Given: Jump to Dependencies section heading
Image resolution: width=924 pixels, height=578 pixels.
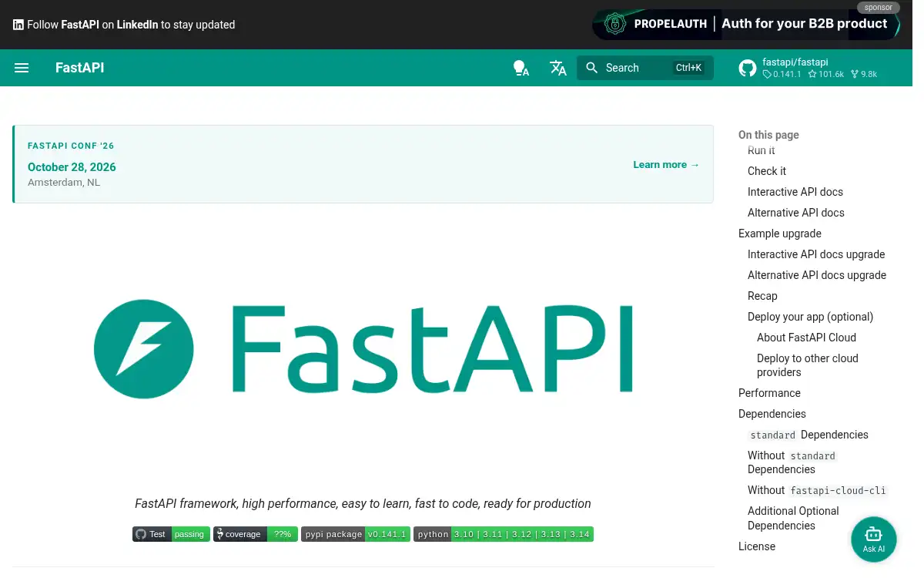Looking at the screenshot, I should (772, 414).
